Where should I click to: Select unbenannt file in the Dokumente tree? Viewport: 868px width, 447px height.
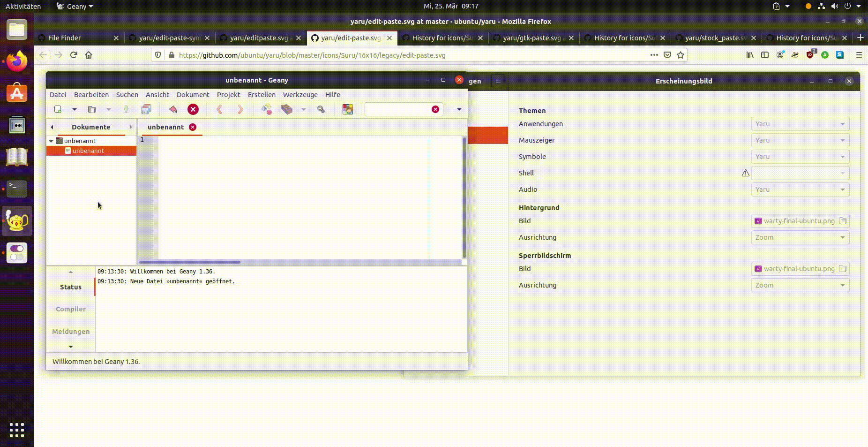91,151
